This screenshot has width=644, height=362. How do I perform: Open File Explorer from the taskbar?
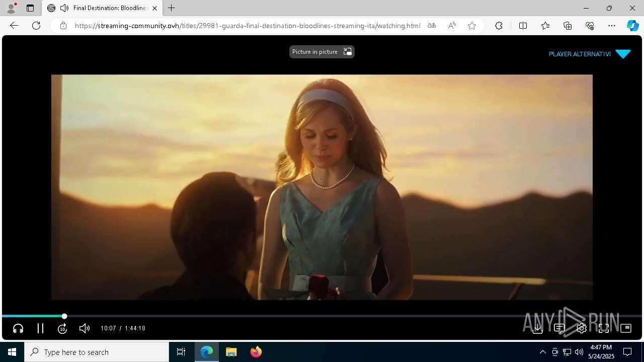click(x=231, y=352)
